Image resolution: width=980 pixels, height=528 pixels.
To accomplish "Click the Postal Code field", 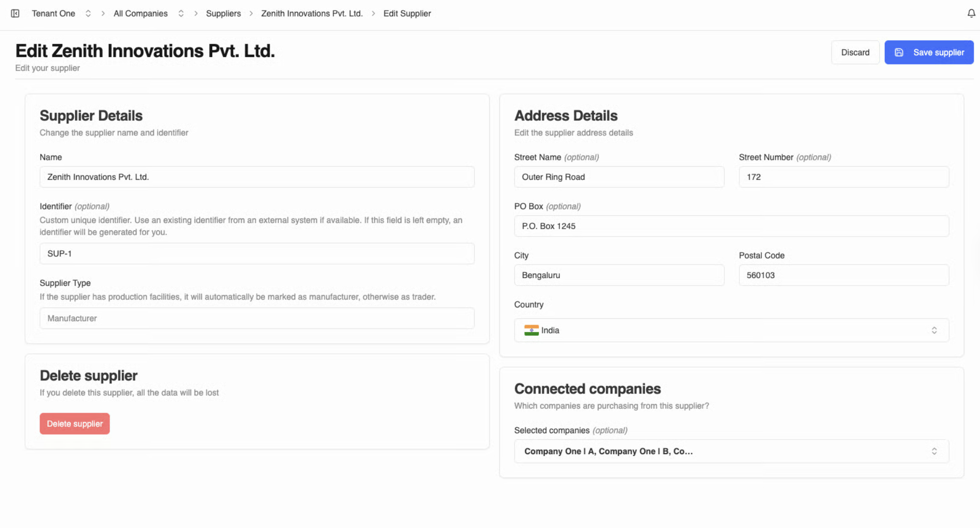I will [844, 275].
